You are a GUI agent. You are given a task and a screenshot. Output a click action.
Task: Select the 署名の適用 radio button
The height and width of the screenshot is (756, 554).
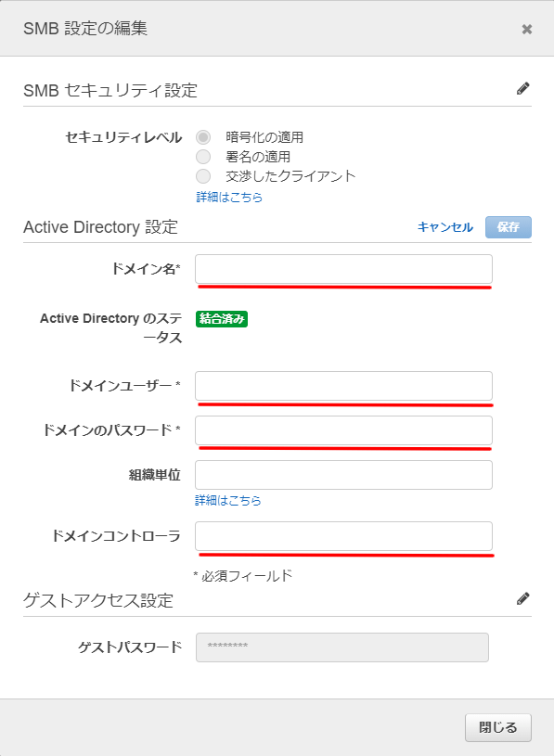(x=203, y=157)
